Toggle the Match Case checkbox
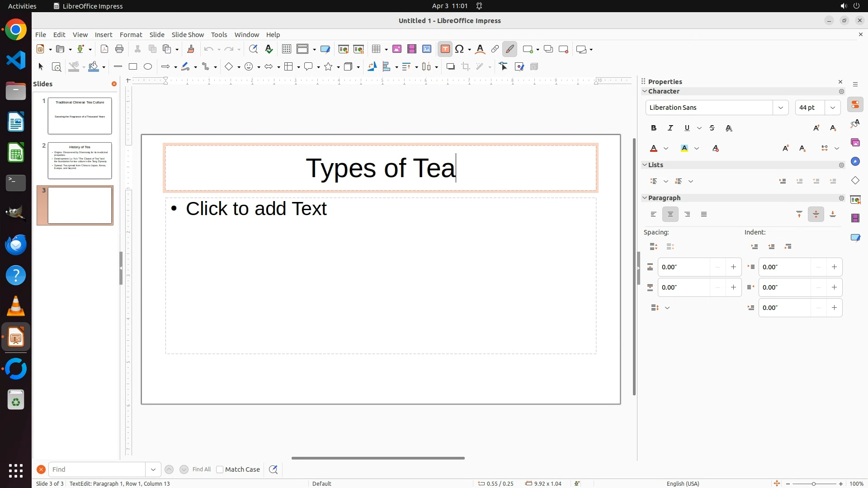Image resolution: width=868 pixels, height=488 pixels. point(220,469)
